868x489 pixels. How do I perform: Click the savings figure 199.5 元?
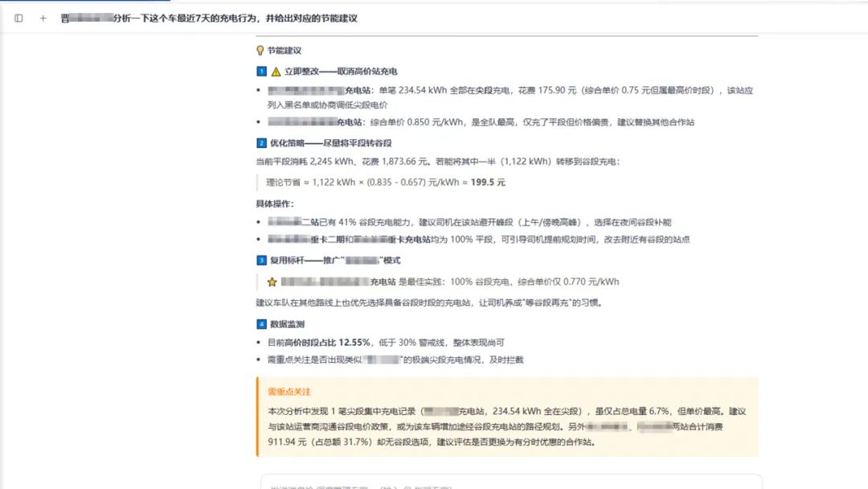pyautogui.click(x=488, y=183)
